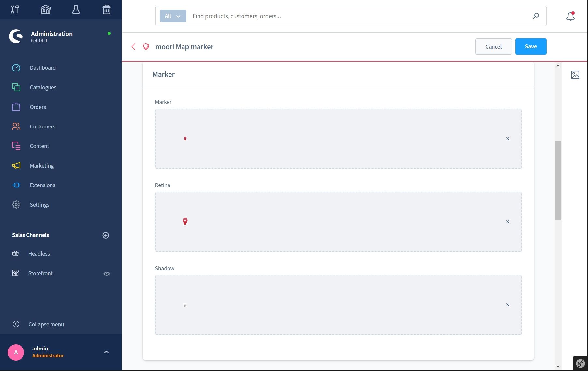This screenshot has width=588, height=371.
Task: Click the back arrow beside moori Map marker
Action: (x=133, y=47)
